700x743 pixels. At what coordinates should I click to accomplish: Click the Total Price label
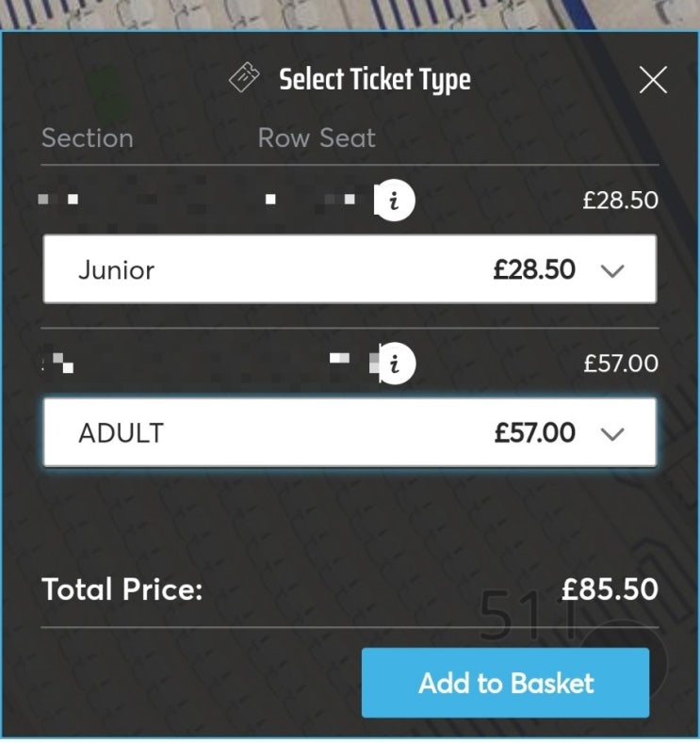tap(122, 590)
